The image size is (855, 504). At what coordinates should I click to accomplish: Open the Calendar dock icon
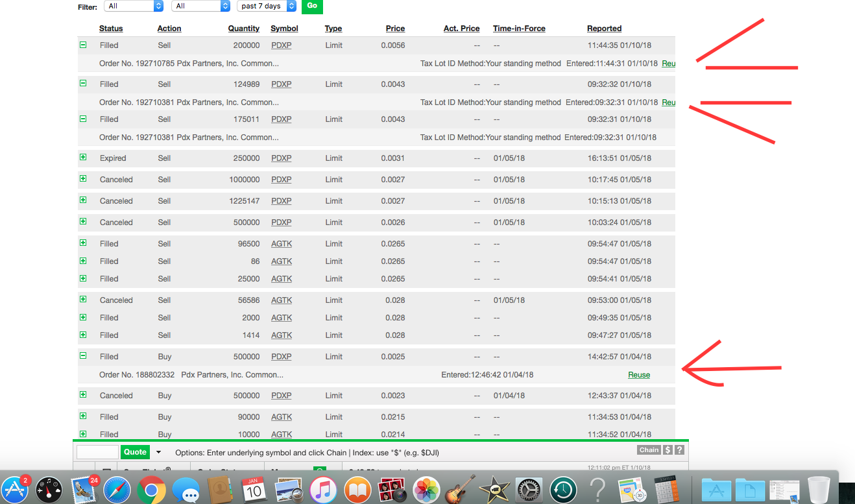254,490
